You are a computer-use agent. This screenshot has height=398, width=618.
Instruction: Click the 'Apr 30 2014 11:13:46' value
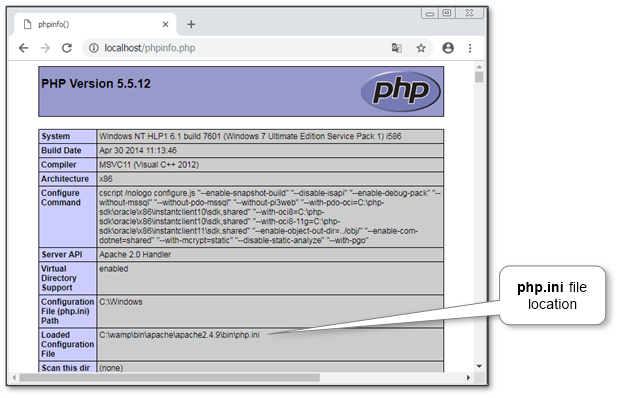pyautogui.click(x=138, y=151)
